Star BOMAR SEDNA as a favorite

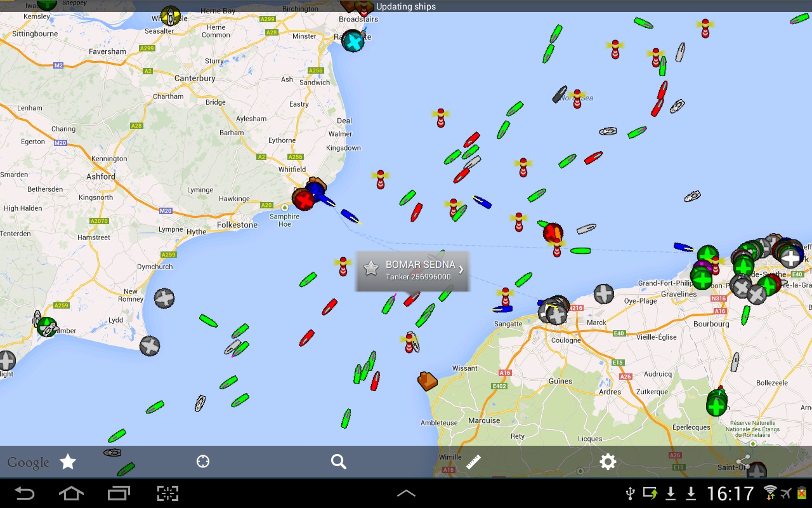click(371, 269)
